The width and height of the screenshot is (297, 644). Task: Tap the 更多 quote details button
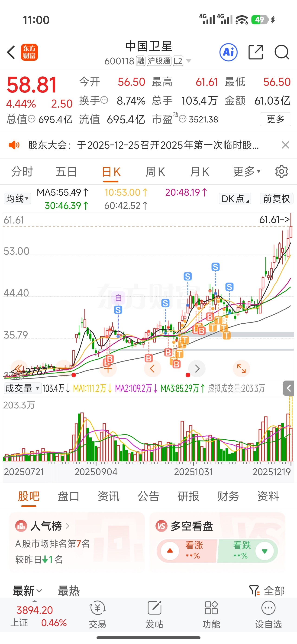[x=275, y=119]
